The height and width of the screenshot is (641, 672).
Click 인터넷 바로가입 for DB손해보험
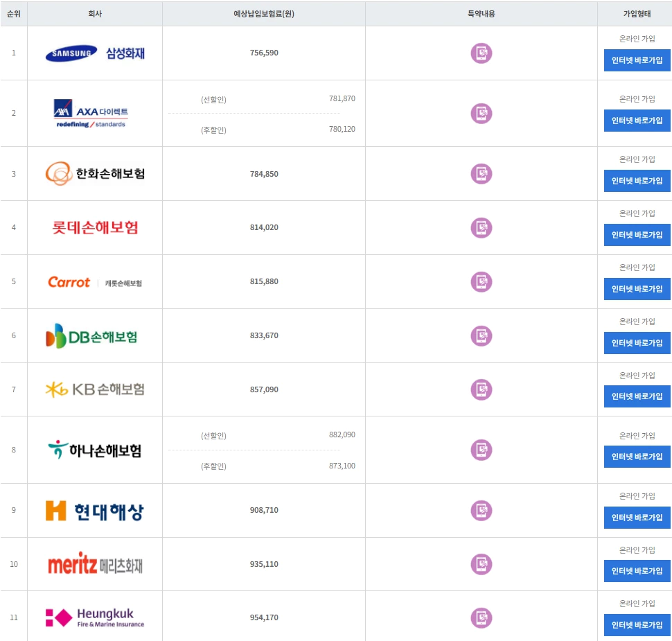point(637,343)
